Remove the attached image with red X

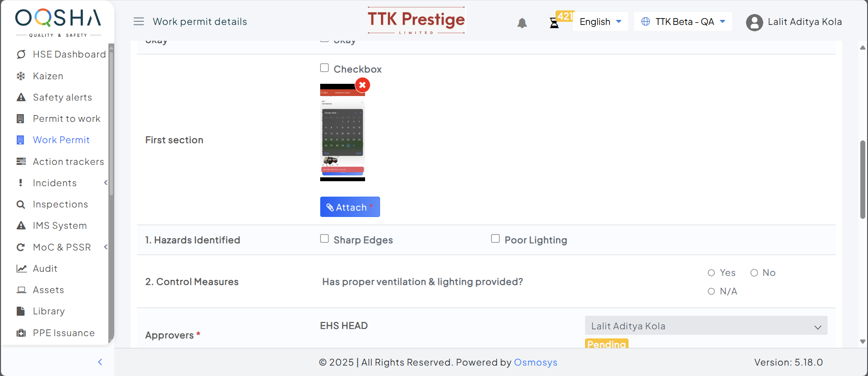coord(362,85)
